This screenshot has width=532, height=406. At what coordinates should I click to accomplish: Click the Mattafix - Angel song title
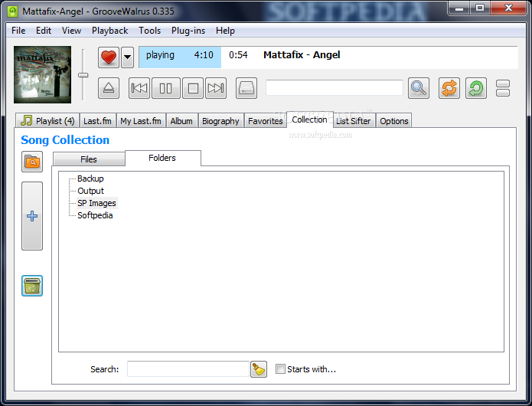tap(302, 55)
